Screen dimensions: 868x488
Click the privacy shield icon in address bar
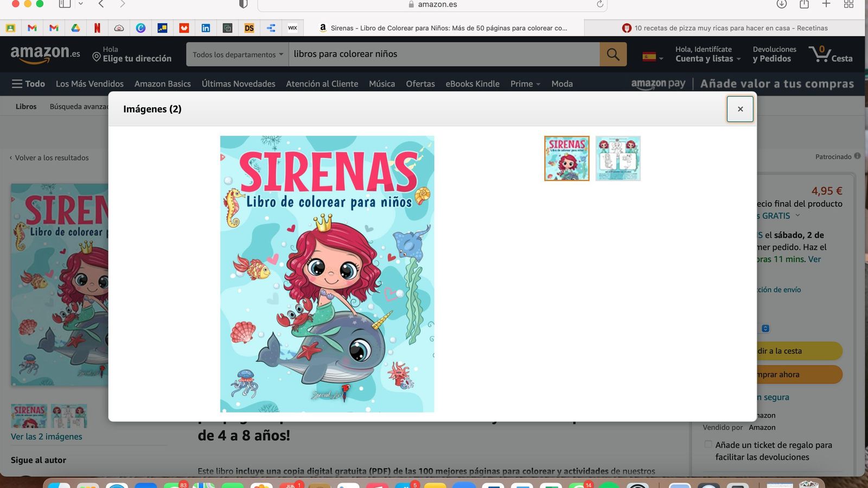click(242, 4)
